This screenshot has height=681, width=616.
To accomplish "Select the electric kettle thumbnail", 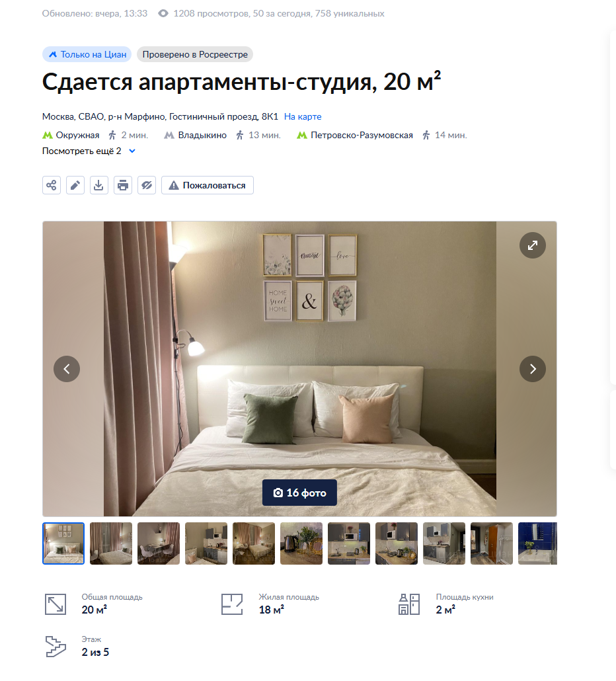I will (301, 543).
